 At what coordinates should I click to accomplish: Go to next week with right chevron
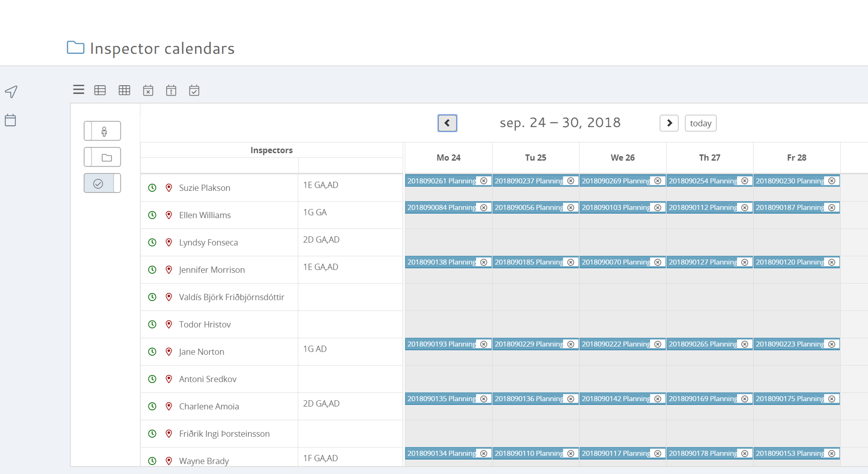(669, 123)
